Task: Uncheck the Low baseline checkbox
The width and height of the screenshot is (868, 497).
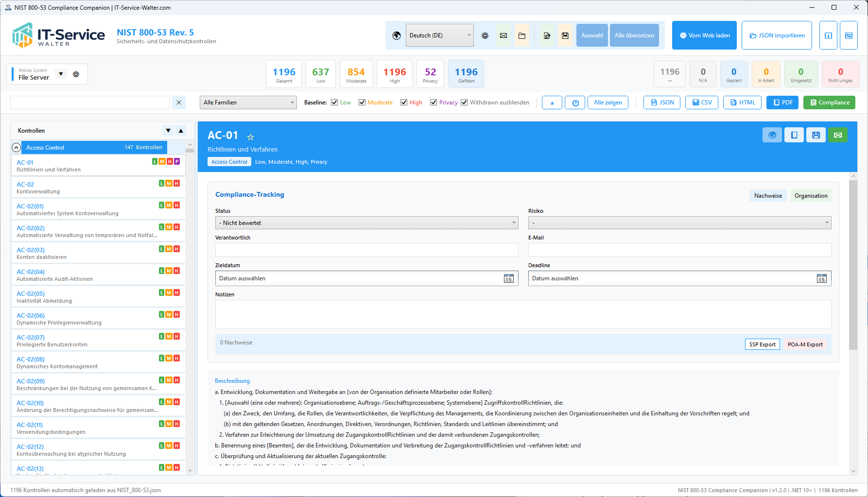Action: (x=334, y=103)
